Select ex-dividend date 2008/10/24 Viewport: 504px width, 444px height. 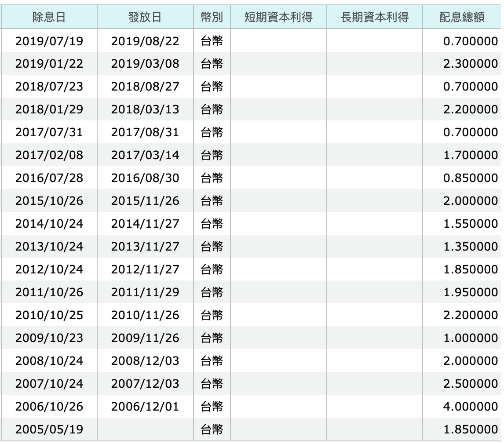(x=49, y=360)
